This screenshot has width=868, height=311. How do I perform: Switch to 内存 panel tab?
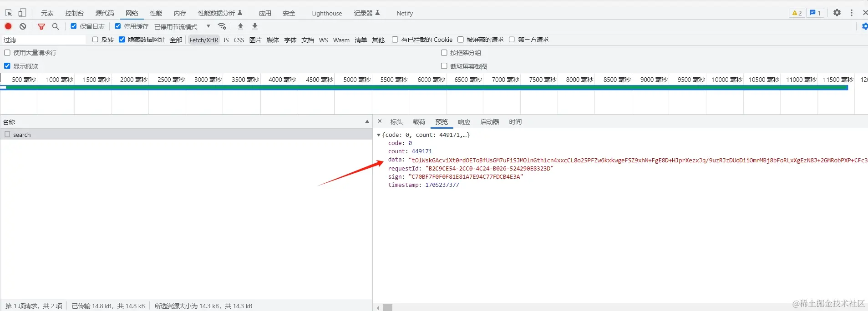pyautogui.click(x=180, y=13)
